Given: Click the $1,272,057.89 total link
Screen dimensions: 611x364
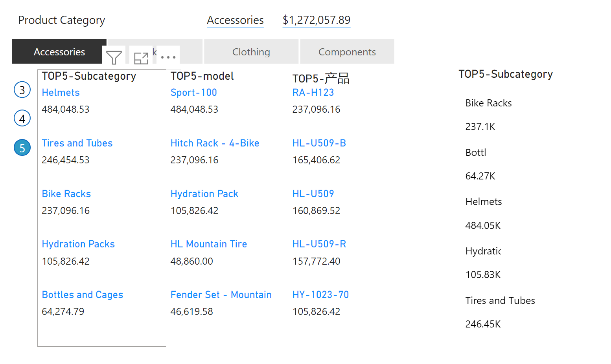Looking at the screenshot, I should coord(317,20).
